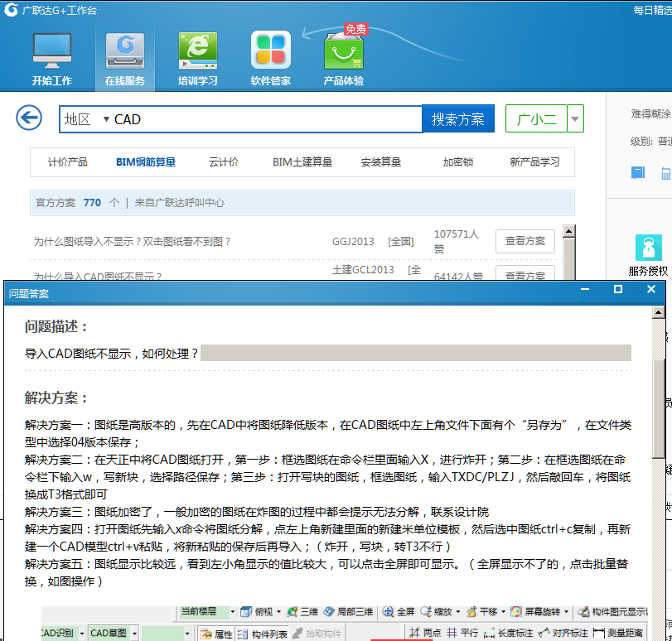Go back with the circular arrow icon

(29, 118)
